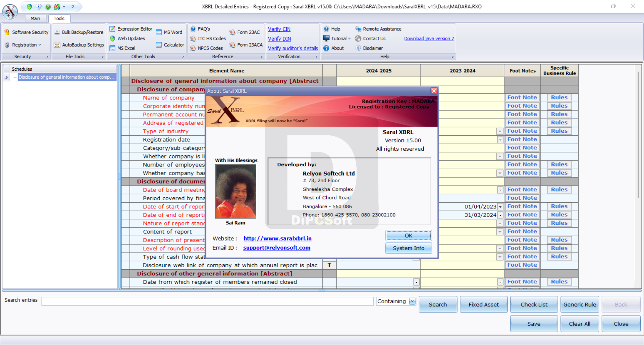Image resolution: width=644 pixels, height=345 pixels.
Task: Expand the Help group launcher arrow
Action: [x=453, y=57]
